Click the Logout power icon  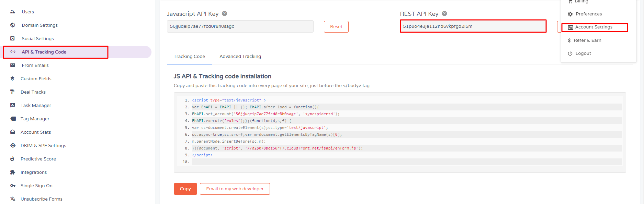tap(570, 53)
